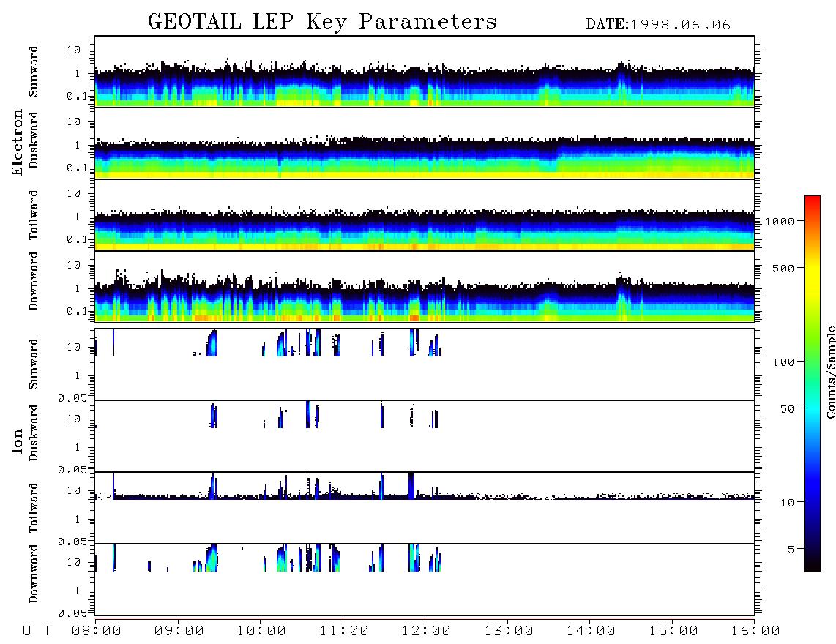Click the Ion Dawnward spectrogram panel
836x644 pixels.
coord(425,580)
